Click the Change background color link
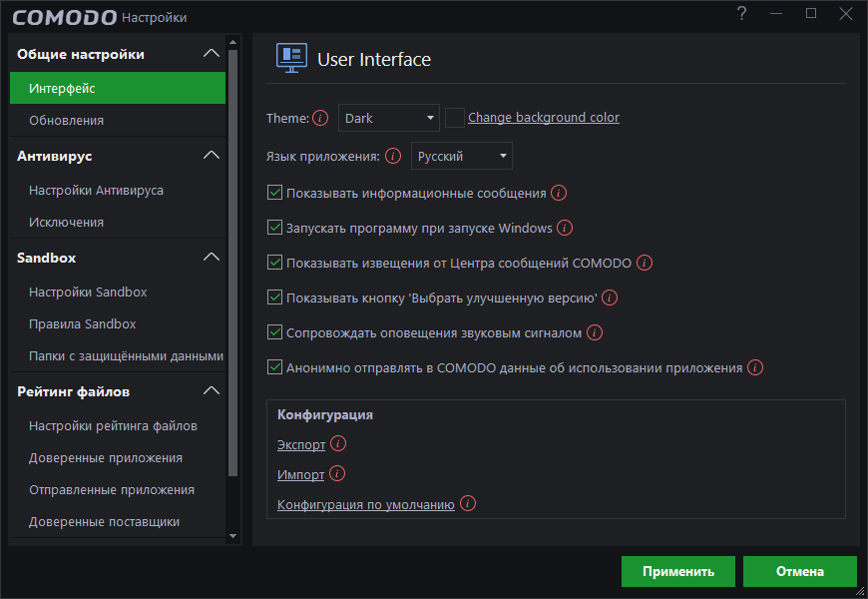 click(x=544, y=118)
